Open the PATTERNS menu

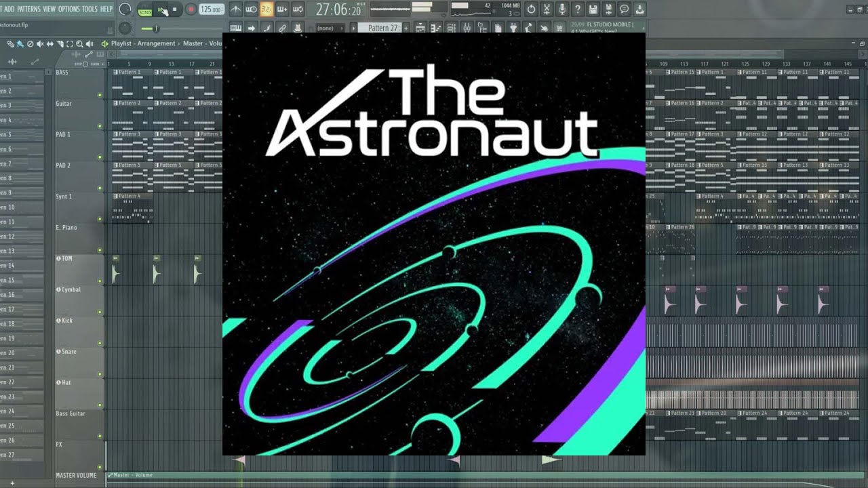coord(28,9)
